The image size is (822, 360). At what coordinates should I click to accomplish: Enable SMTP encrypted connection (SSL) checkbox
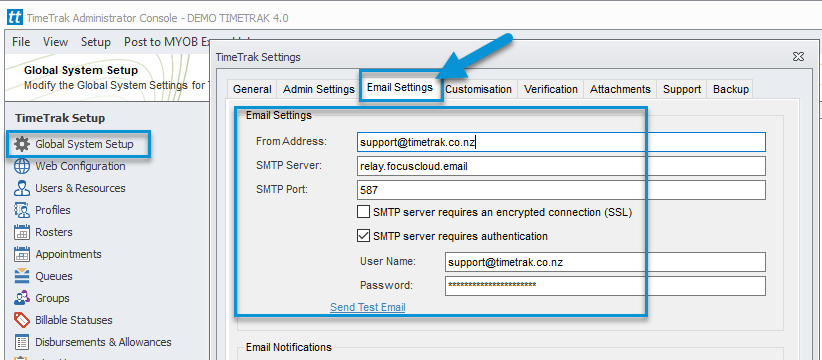click(x=363, y=212)
